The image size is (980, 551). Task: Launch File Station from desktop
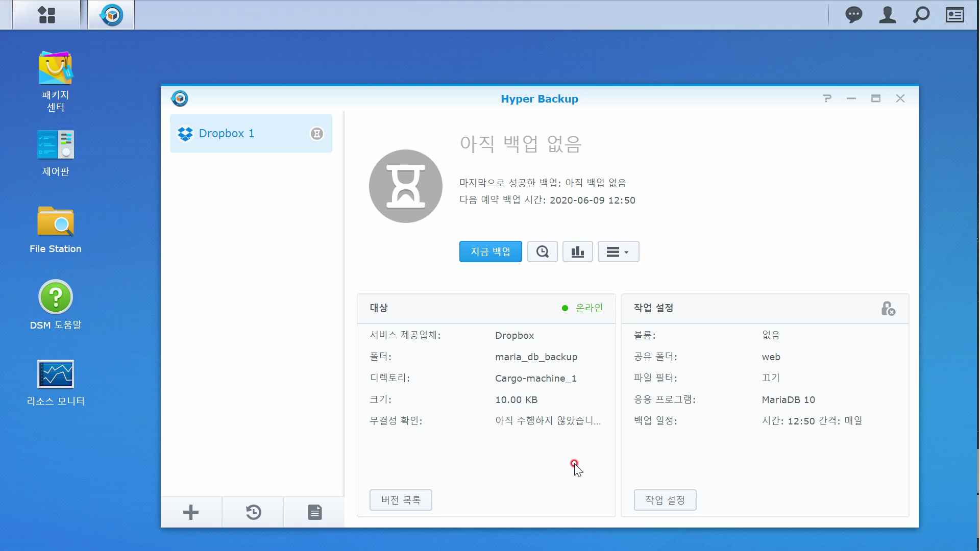coord(56,230)
